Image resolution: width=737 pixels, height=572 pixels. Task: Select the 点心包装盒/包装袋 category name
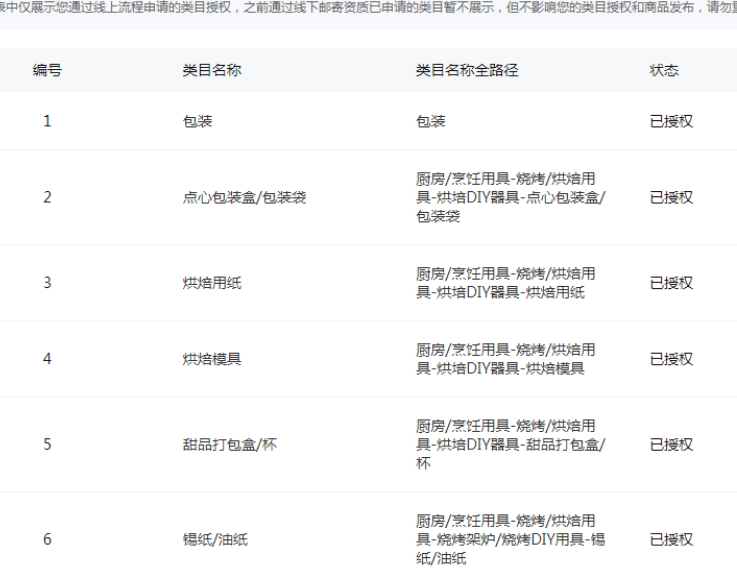(x=244, y=197)
